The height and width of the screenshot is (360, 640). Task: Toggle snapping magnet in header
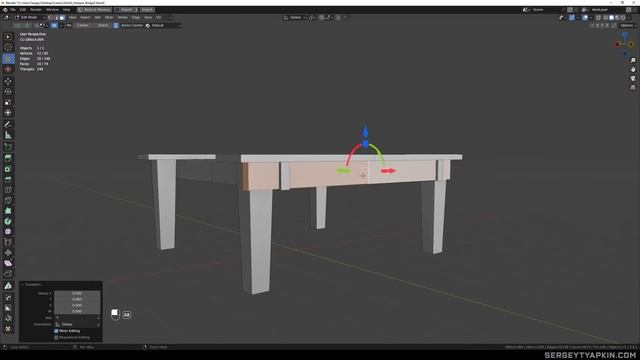[322, 18]
